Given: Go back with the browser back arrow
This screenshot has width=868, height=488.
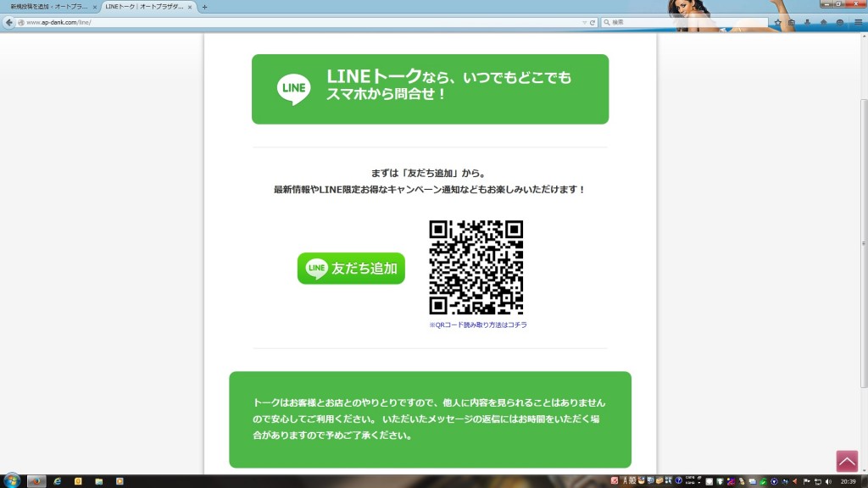Looking at the screenshot, I should coord(8,22).
